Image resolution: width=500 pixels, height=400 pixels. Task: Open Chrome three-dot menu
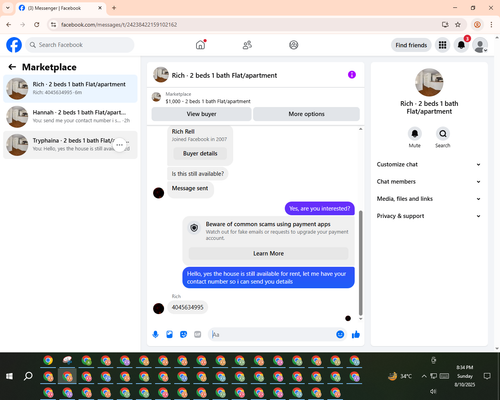click(x=491, y=25)
